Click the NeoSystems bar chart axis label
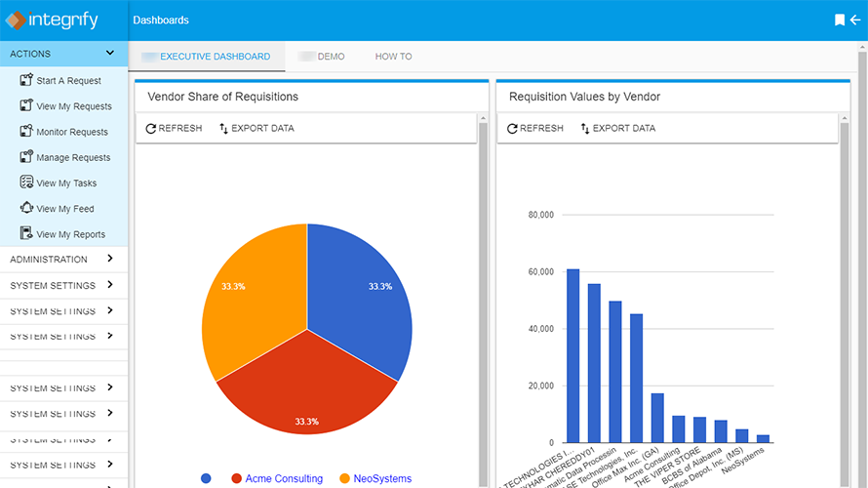Viewport: 868px width, 488px height. click(x=743, y=461)
